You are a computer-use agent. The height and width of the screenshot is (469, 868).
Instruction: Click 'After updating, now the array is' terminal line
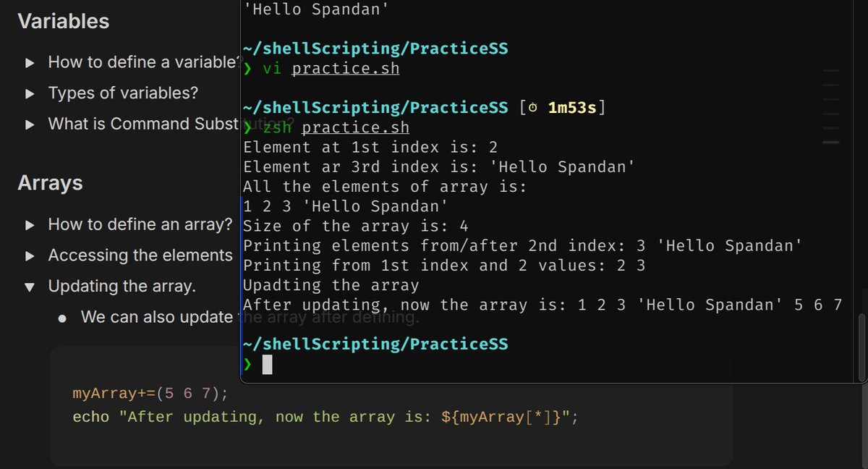click(x=542, y=305)
